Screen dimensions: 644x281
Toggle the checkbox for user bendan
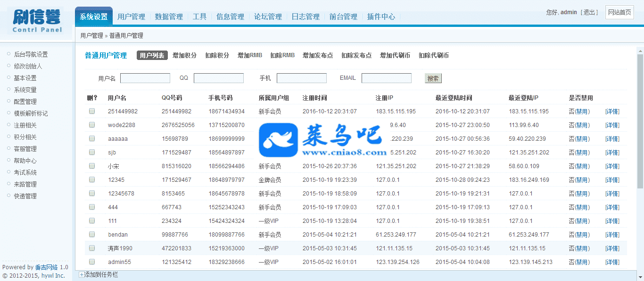pyautogui.click(x=92, y=235)
